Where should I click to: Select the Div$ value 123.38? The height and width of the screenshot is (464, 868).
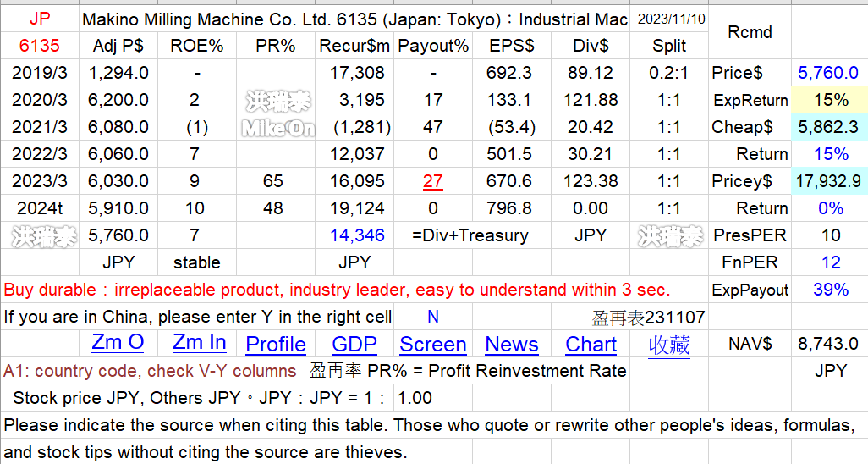coord(591,181)
